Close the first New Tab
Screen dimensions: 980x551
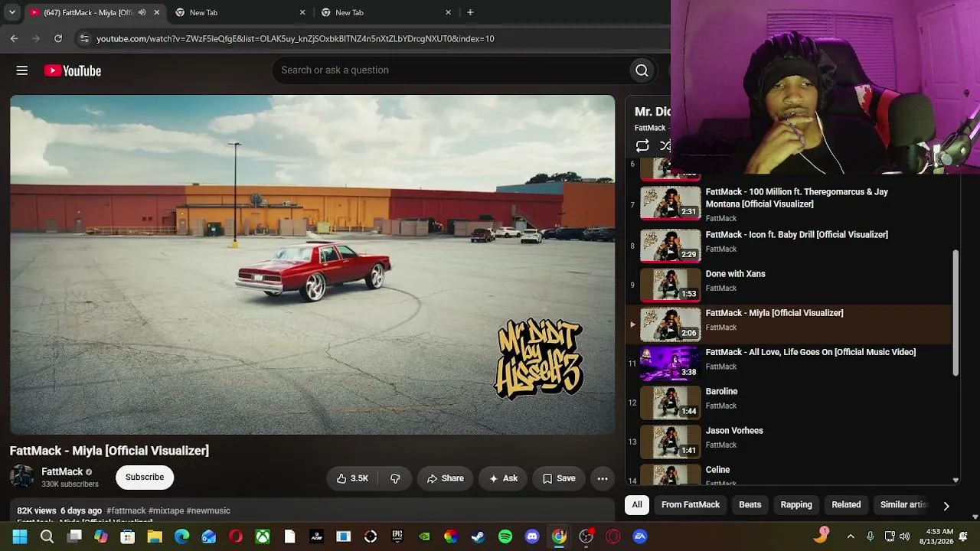coord(302,12)
